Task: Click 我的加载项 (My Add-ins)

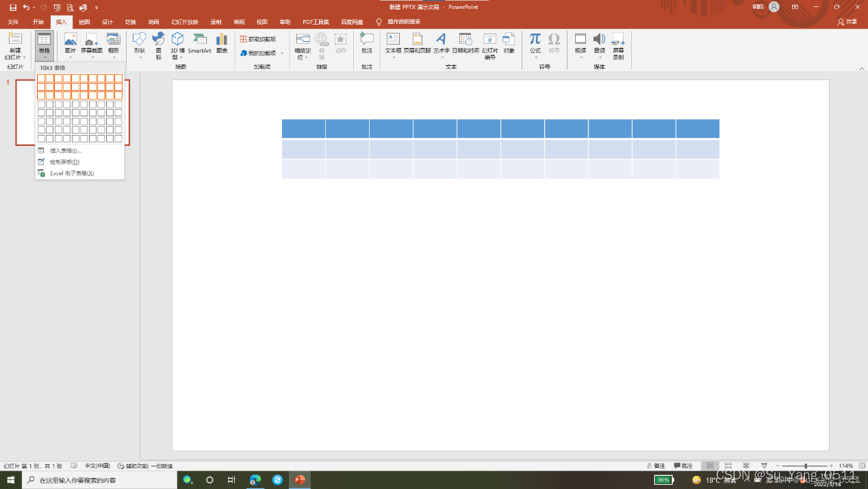Action: point(258,53)
